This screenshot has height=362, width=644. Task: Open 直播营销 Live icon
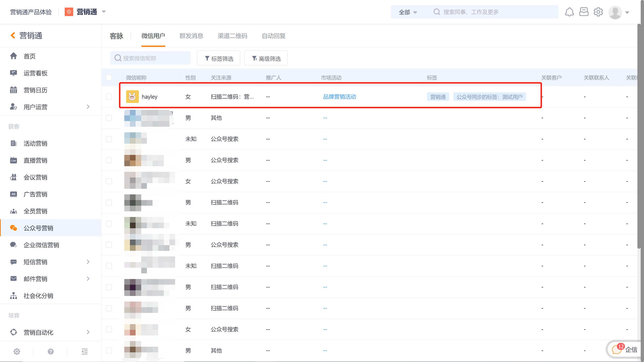point(13,160)
